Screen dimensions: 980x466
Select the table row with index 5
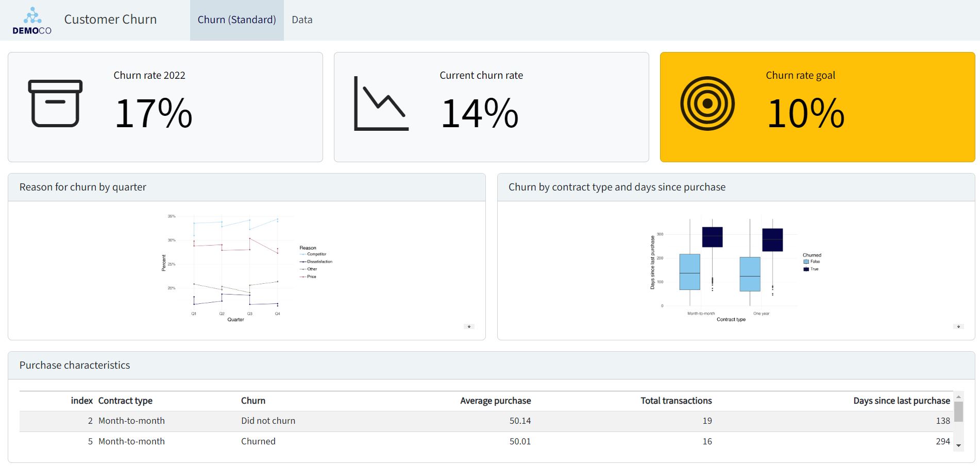(x=258, y=441)
